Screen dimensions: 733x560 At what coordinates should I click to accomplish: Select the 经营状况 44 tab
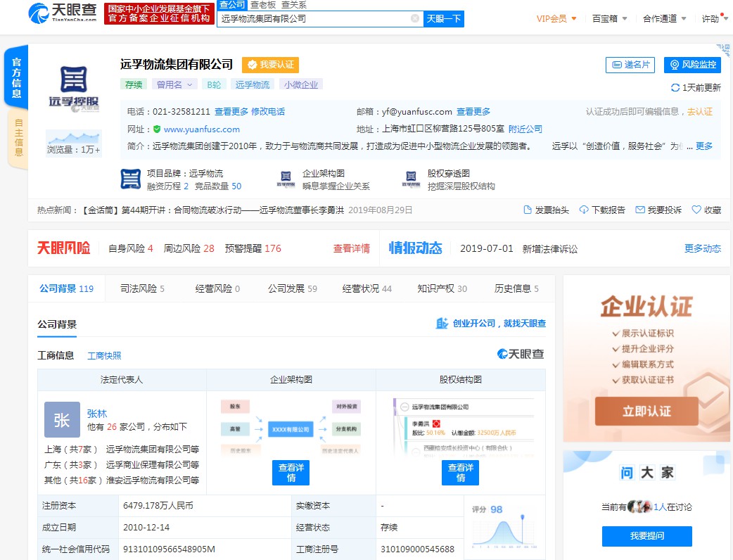click(367, 288)
